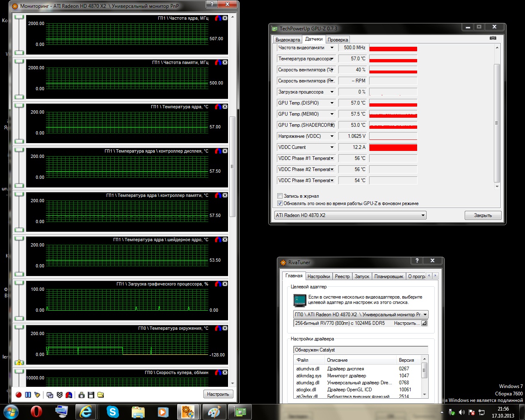Click the volume speaker icon in system tray
Viewport: 525px width, 420px height.
462,412
